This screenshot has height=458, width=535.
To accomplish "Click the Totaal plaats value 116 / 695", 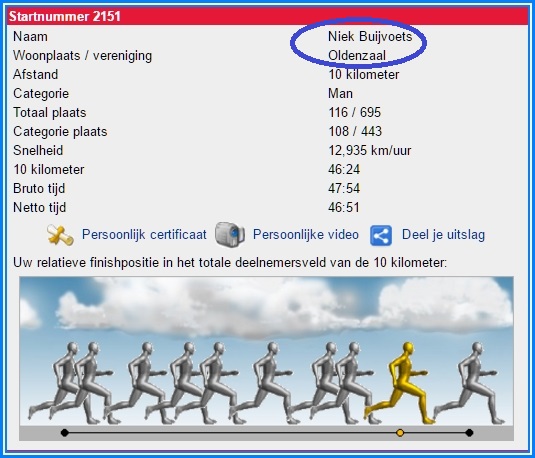I will pyautogui.click(x=355, y=112).
